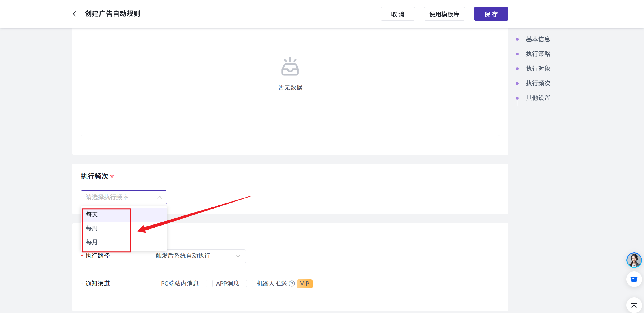Screen dimensions: 644x313
Task: Click the back arrow icon
Action: pos(76,14)
